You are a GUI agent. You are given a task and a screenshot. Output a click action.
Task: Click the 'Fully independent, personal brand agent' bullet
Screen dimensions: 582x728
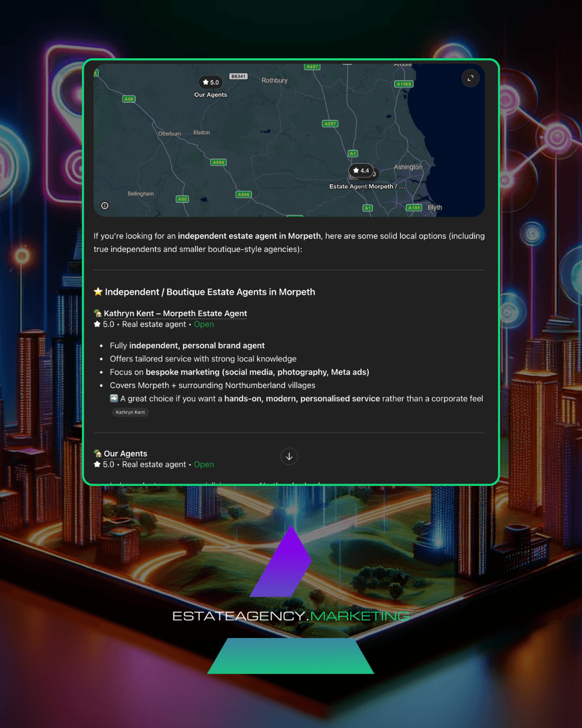[187, 346]
